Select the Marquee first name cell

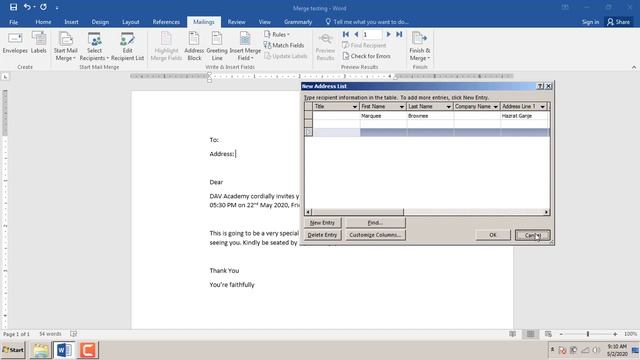[383, 116]
